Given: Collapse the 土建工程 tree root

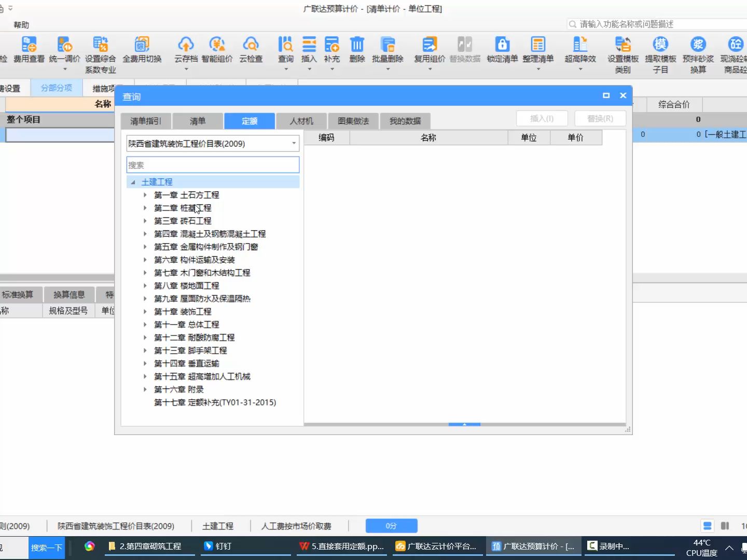Looking at the screenshot, I should click(133, 181).
